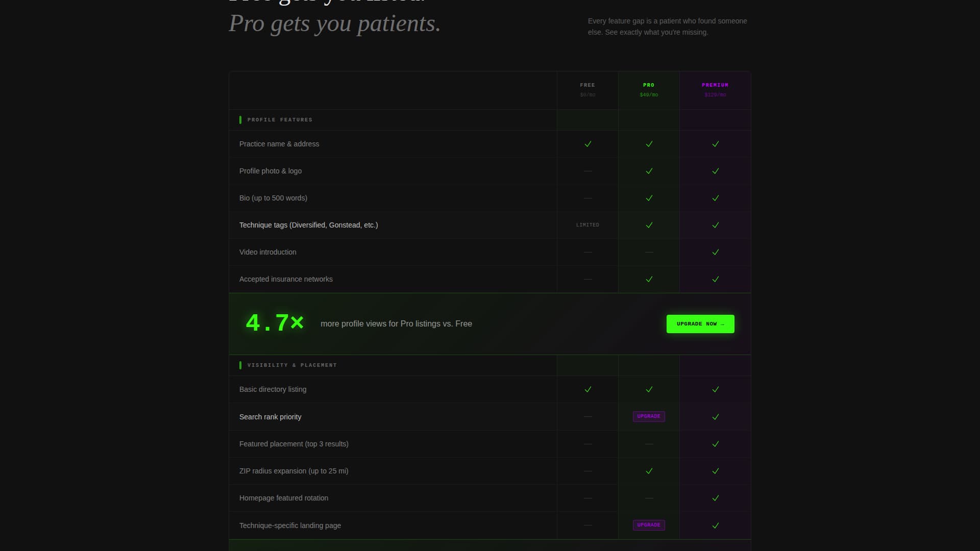Click UPGRADE badge on Technique-specific landing page
This screenshot has height=551, width=980.
[x=649, y=525]
